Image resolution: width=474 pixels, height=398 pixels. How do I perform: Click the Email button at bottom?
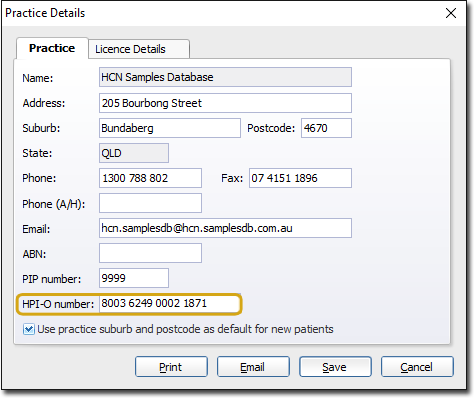(x=253, y=367)
